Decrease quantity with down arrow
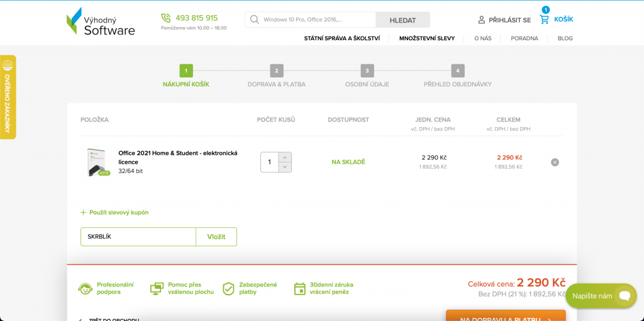The width and height of the screenshot is (644, 321). (285, 167)
